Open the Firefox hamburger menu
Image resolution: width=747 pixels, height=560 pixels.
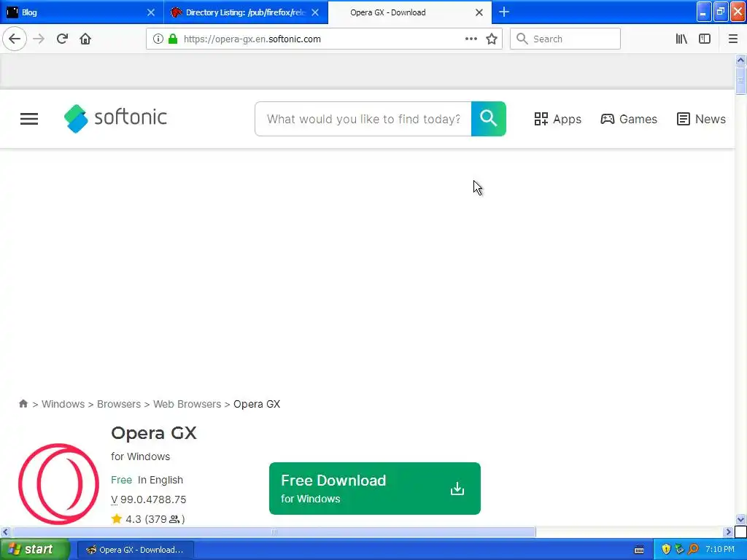tap(733, 39)
